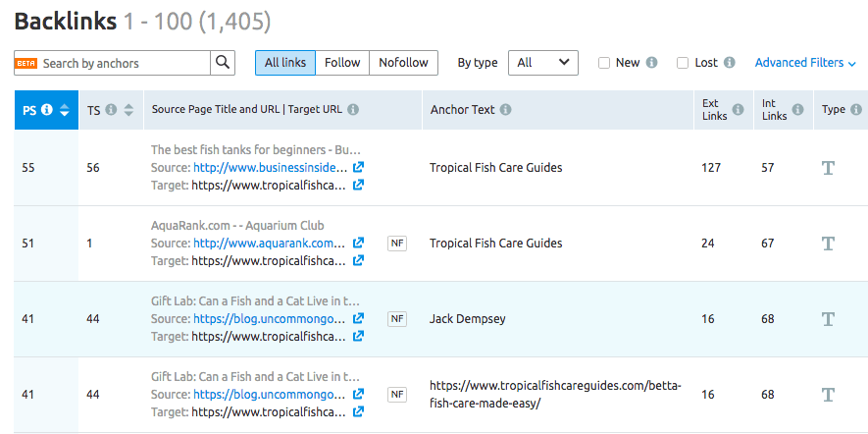Click info icon next to Anchor Text
The width and height of the screenshot is (868, 434).
pos(505,110)
